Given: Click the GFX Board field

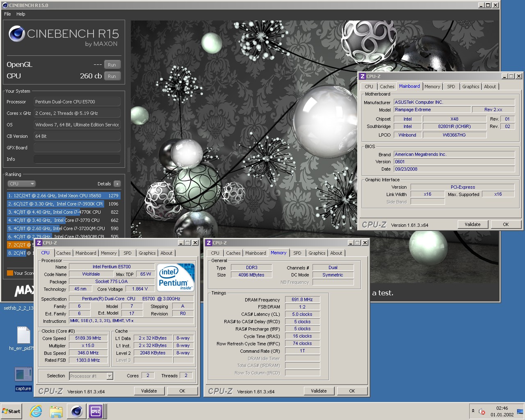Looking at the screenshot, I should [77, 148].
